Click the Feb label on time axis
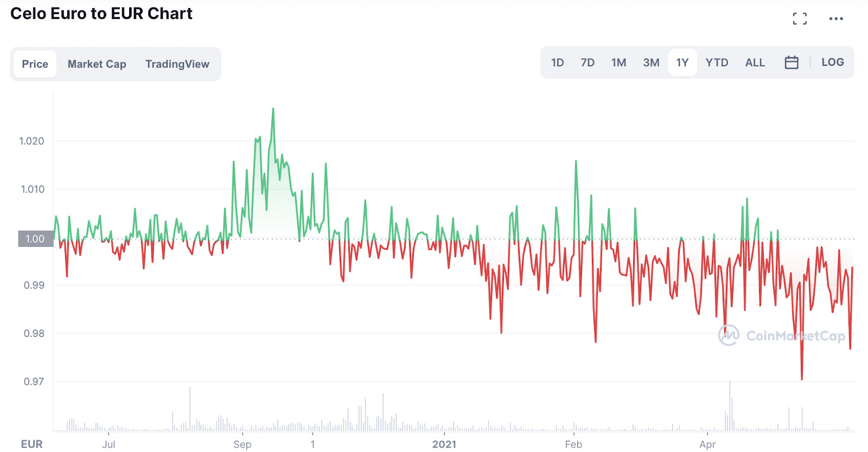 click(573, 444)
